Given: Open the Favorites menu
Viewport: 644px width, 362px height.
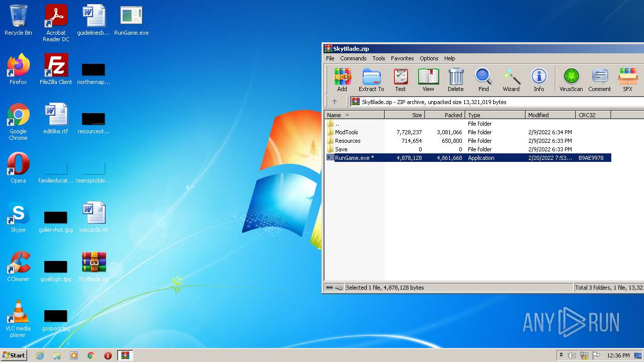Looking at the screenshot, I should [403, 58].
